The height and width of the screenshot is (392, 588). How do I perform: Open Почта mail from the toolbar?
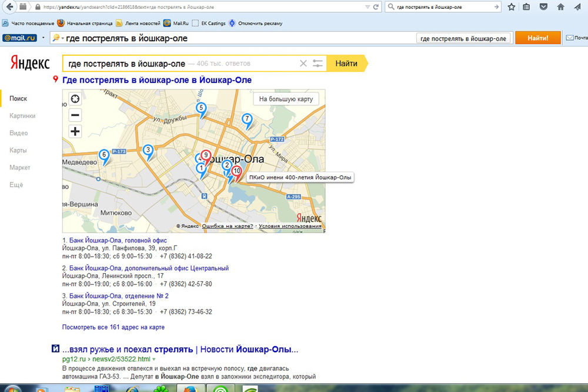click(x=577, y=38)
